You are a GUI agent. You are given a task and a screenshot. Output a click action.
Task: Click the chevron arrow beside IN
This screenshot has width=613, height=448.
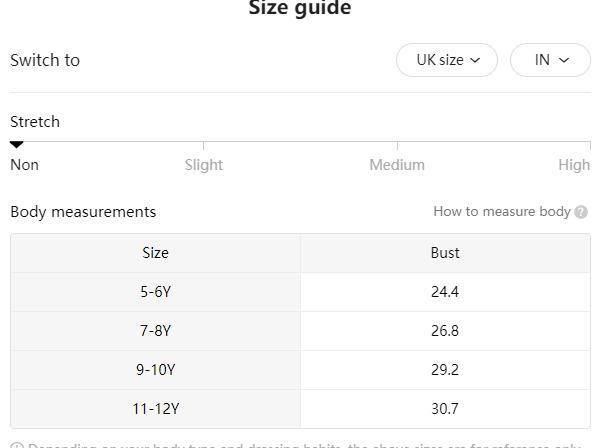click(564, 60)
